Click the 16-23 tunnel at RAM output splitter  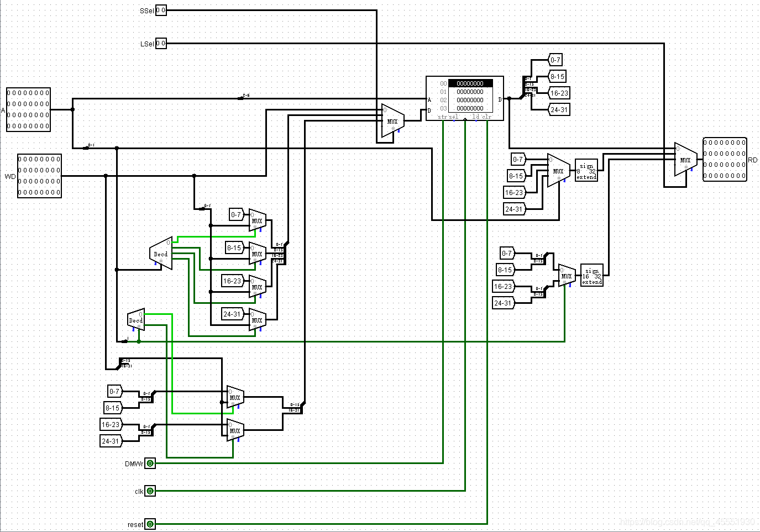click(559, 93)
